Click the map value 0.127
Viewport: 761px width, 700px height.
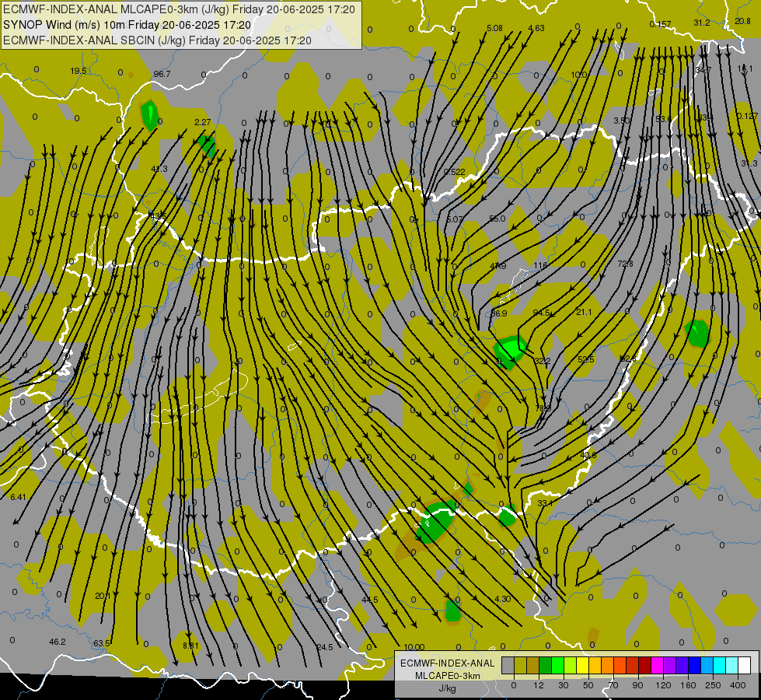(747, 116)
